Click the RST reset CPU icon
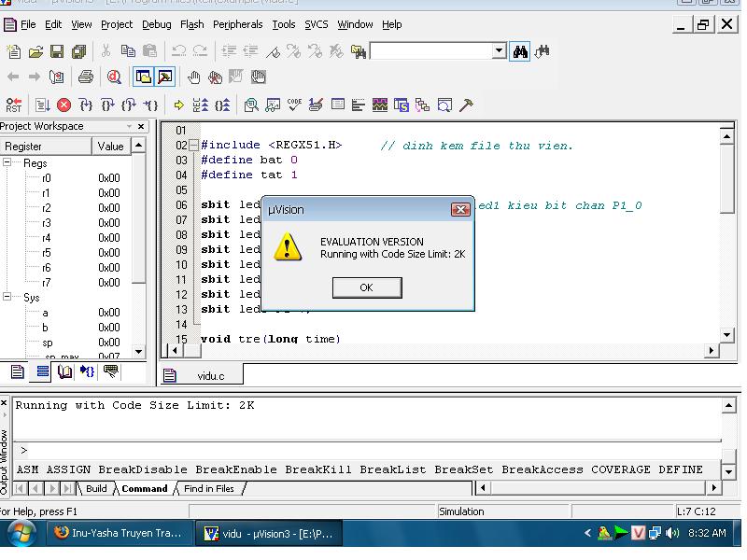 [14, 105]
